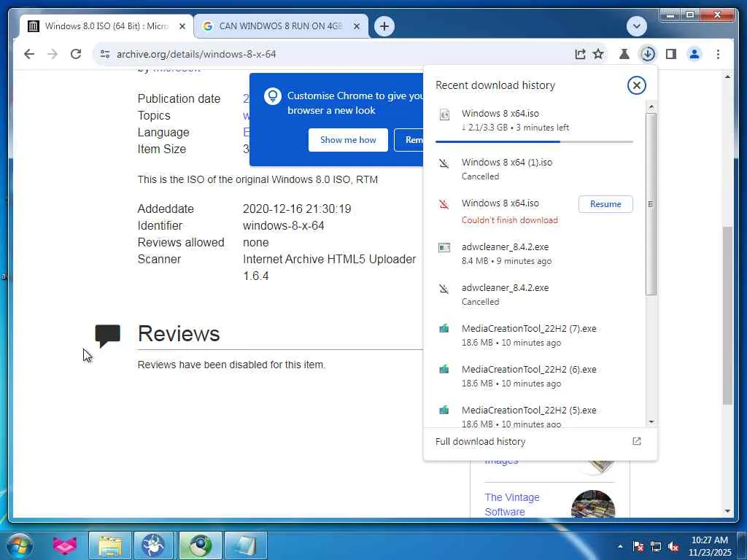Open Windows Explorer from taskbar
This screenshot has height=560, width=747.
click(x=110, y=545)
